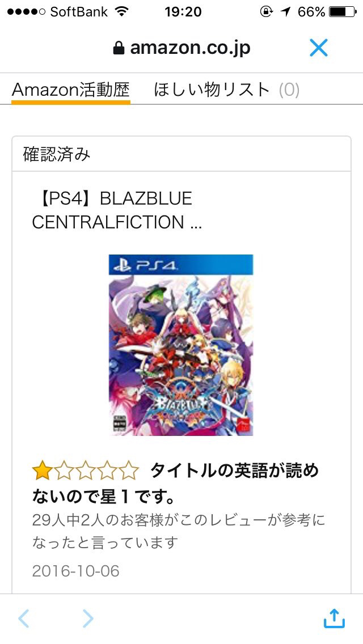Tap the amazon.co.jp address text
Image resolution: width=363 pixels, height=644 pixels.
(x=190, y=48)
